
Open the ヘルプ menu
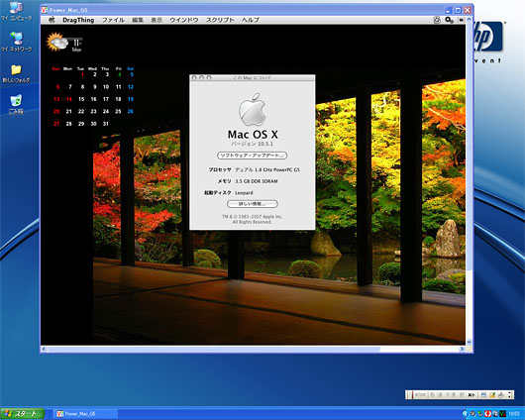pos(251,20)
